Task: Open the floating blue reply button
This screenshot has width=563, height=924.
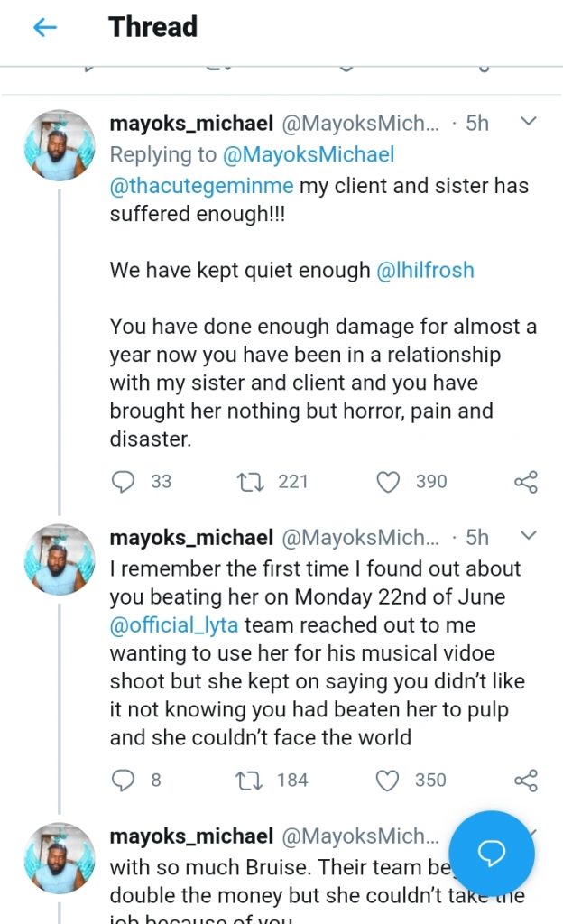Action: click(492, 854)
